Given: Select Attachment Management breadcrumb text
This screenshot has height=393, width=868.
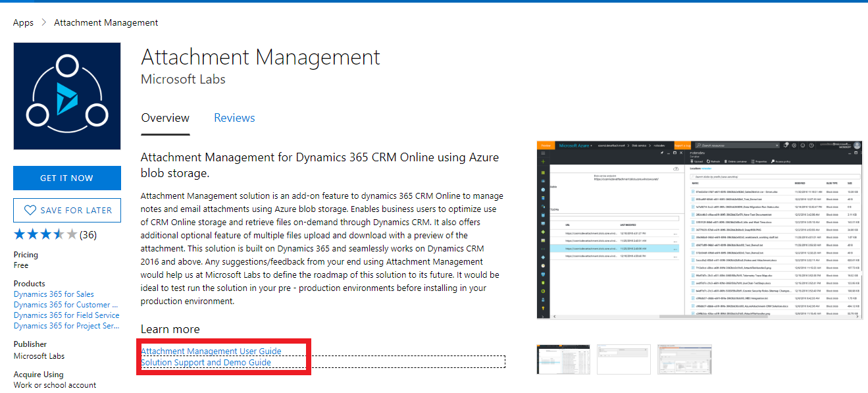Looking at the screenshot, I should pos(106,22).
